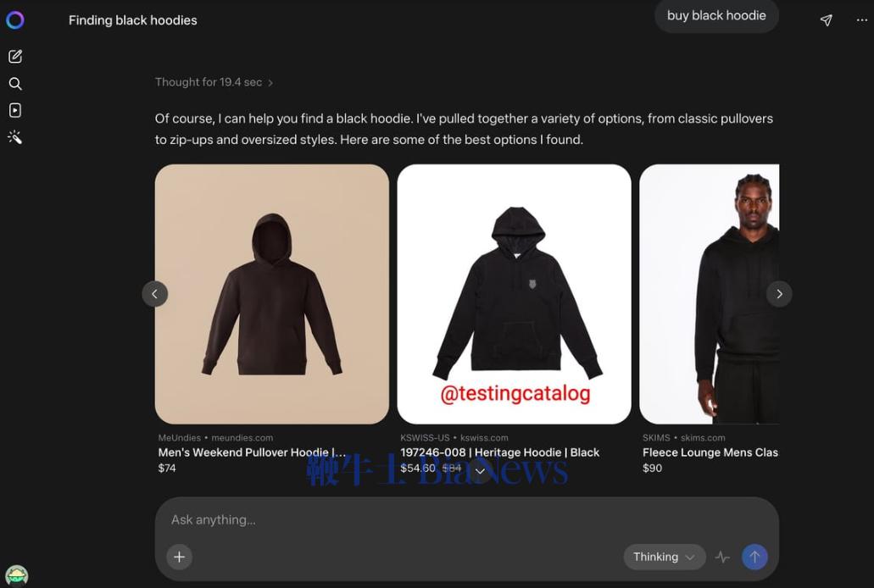
Task: Open Fleece Lounge Mens SKIMS product link
Action: [710, 452]
